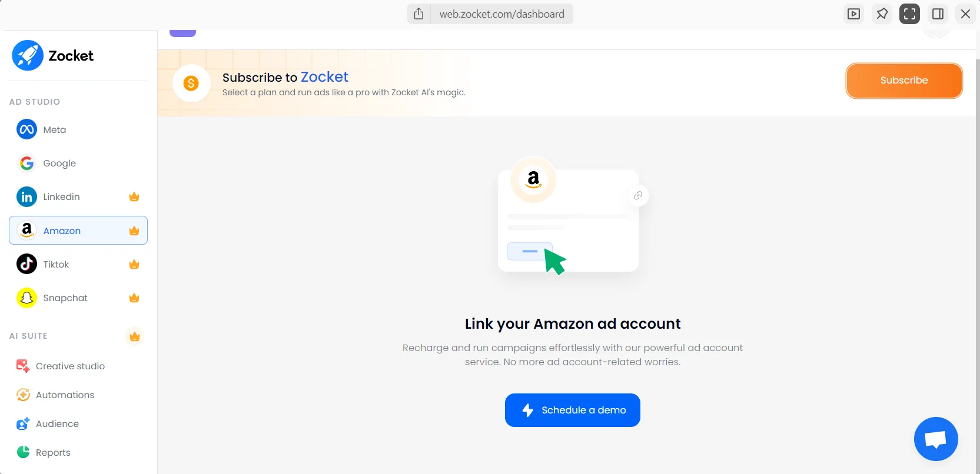Click the web.zocket.com address bar
Screen dimensions: 980x474
click(501, 14)
